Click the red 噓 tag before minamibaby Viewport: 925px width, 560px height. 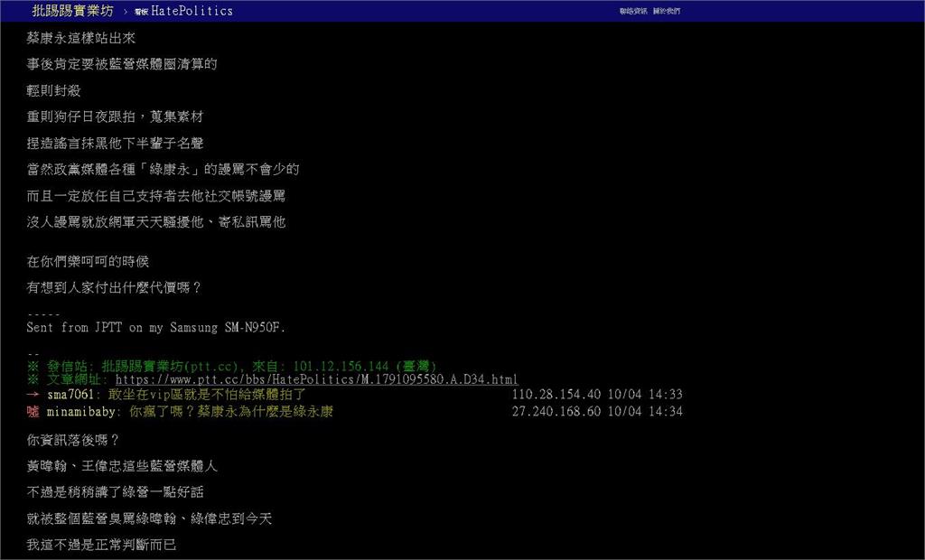(33, 411)
